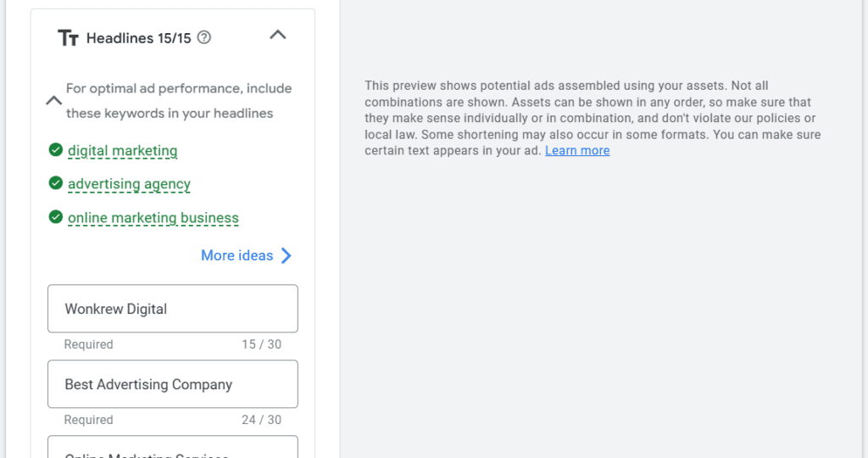The height and width of the screenshot is (458, 868).
Task: Click the Headlines 15/15 section title
Action: [138, 38]
